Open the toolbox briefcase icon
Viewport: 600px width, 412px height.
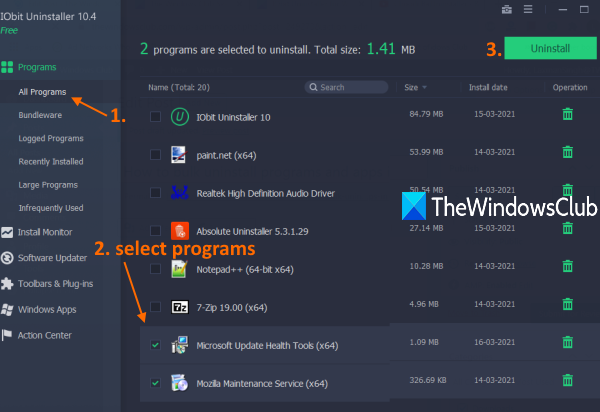(507, 9)
